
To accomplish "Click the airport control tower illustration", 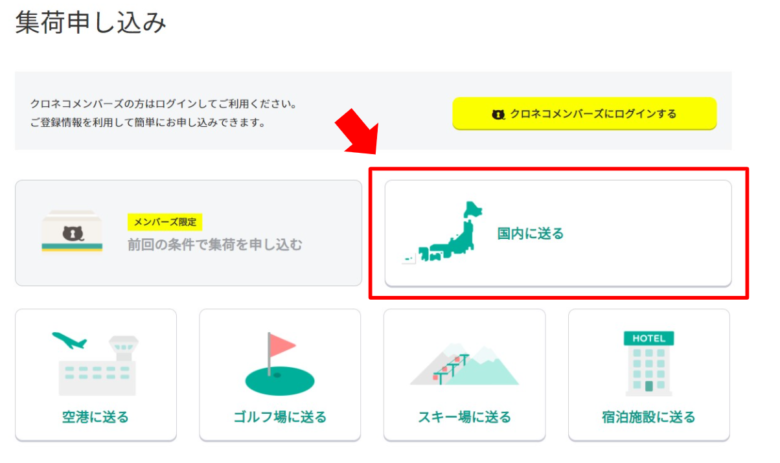I will [124, 348].
